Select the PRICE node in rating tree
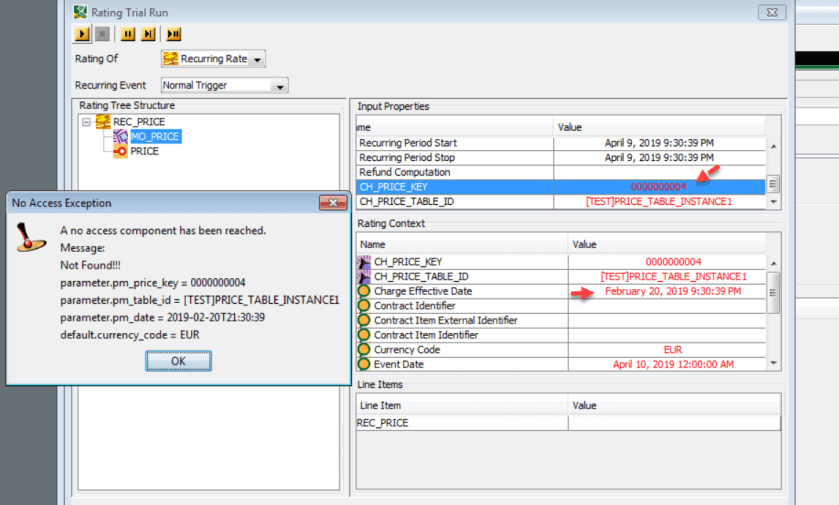Viewport: 839px width, 505px height. click(x=144, y=152)
